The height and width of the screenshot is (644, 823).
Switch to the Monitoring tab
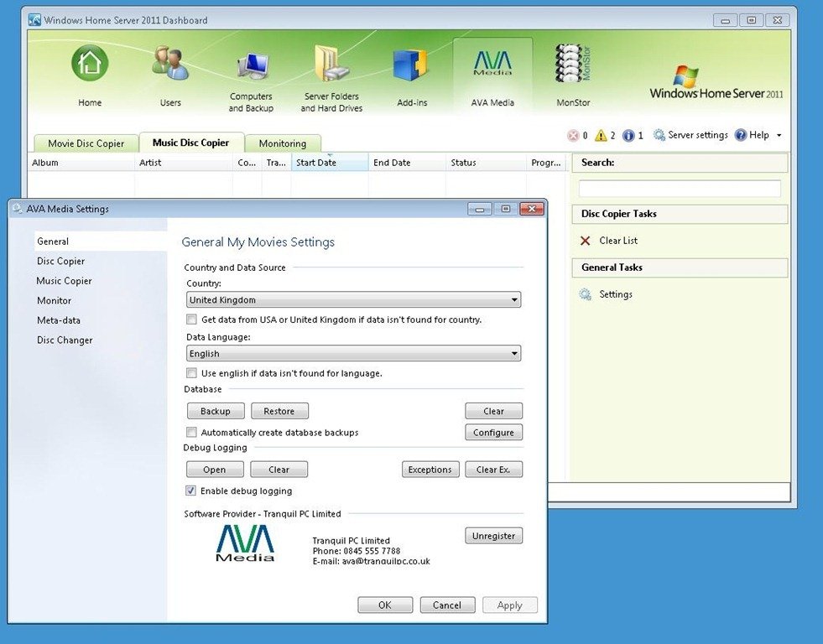283,143
